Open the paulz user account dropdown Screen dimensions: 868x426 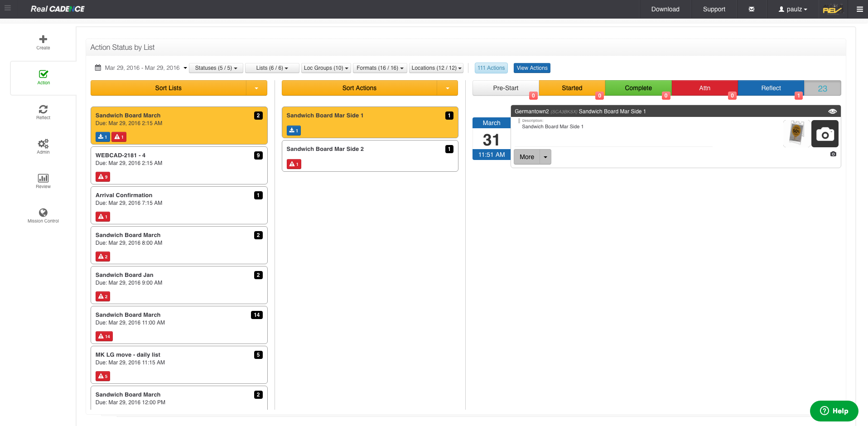point(792,9)
